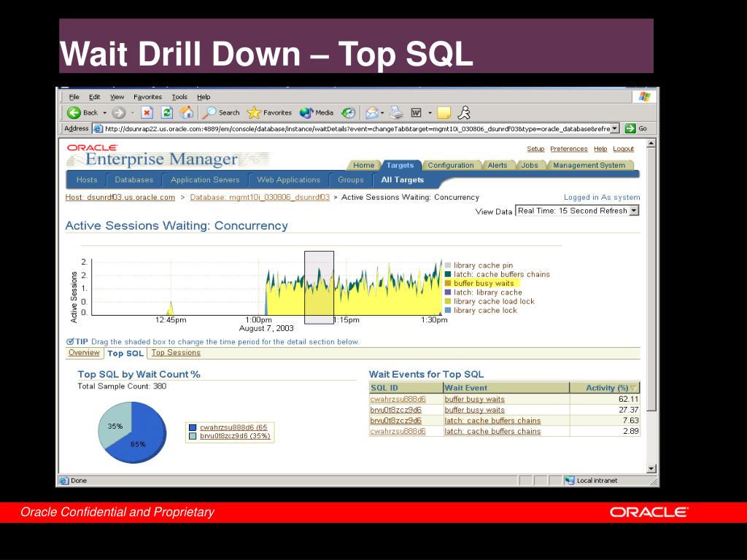Click the green Go arrow button
747x560 pixels.
630,128
